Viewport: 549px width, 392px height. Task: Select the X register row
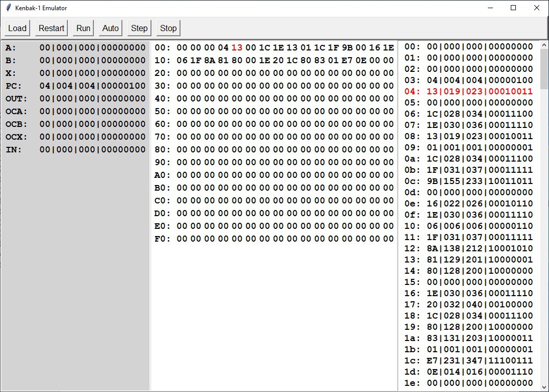(x=75, y=73)
